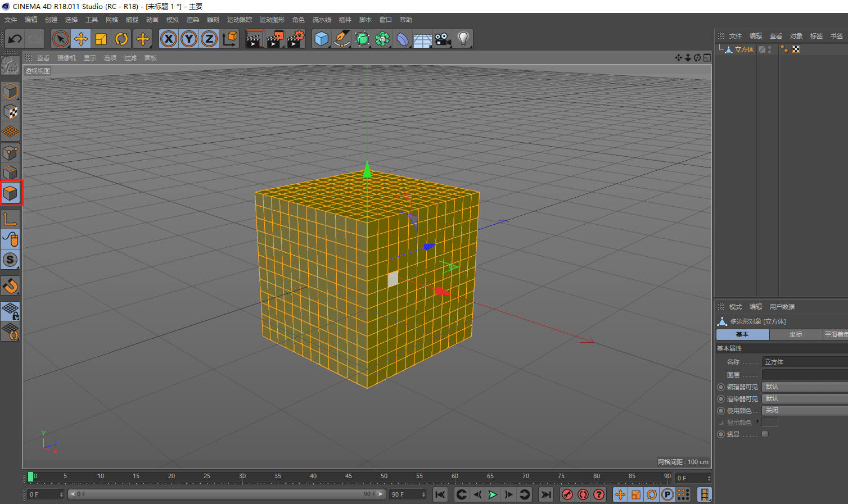Click Render View clapperboard icon

click(255, 39)
